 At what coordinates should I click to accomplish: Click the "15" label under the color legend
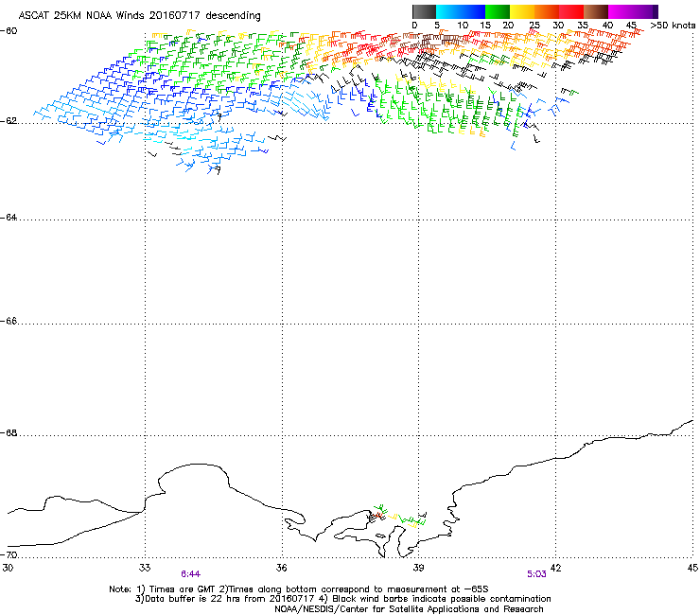click(x=485, y=26)
